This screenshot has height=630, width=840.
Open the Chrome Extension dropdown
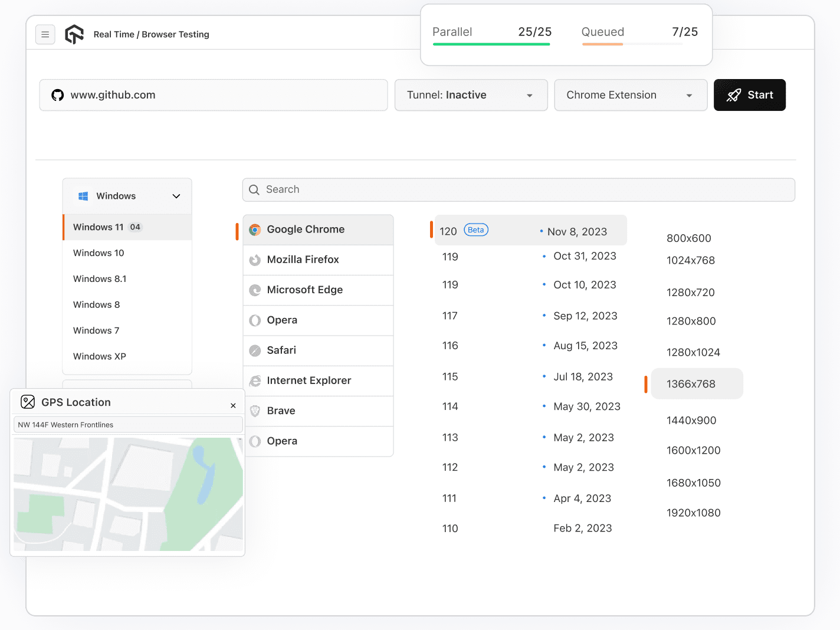630,95
